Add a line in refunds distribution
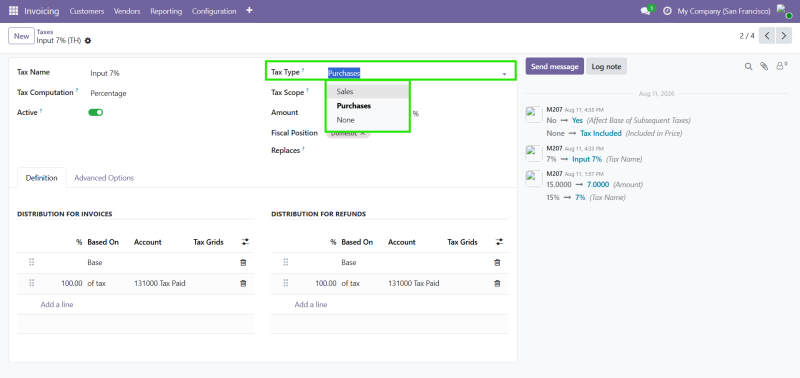Viewport: 800px width, 378px height. (x=311, y=305)
